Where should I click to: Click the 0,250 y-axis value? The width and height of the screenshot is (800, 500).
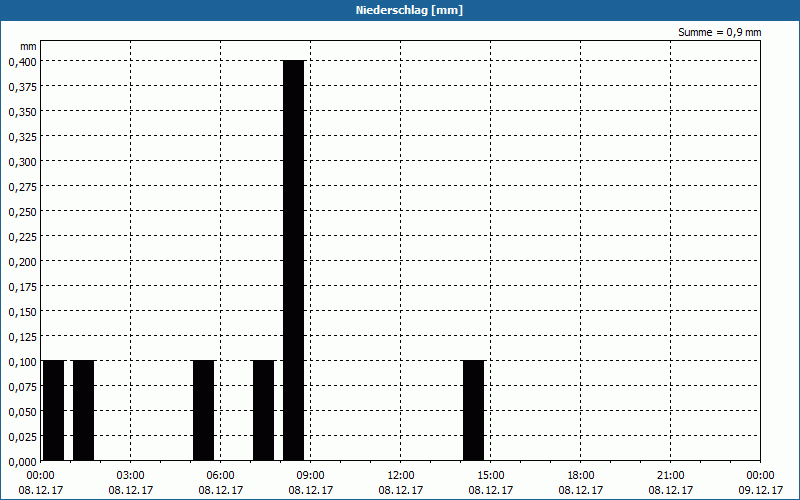(x=22, y=212)
